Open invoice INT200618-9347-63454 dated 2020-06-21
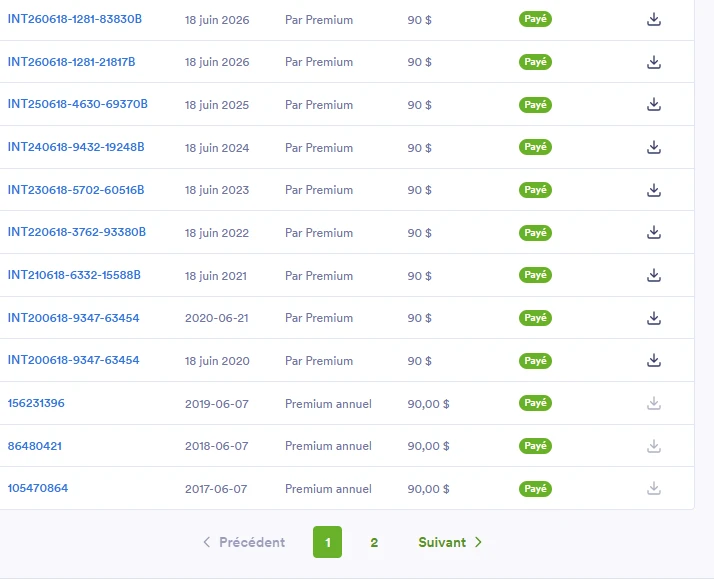714x579 pixels. click(x=73, y=318)
